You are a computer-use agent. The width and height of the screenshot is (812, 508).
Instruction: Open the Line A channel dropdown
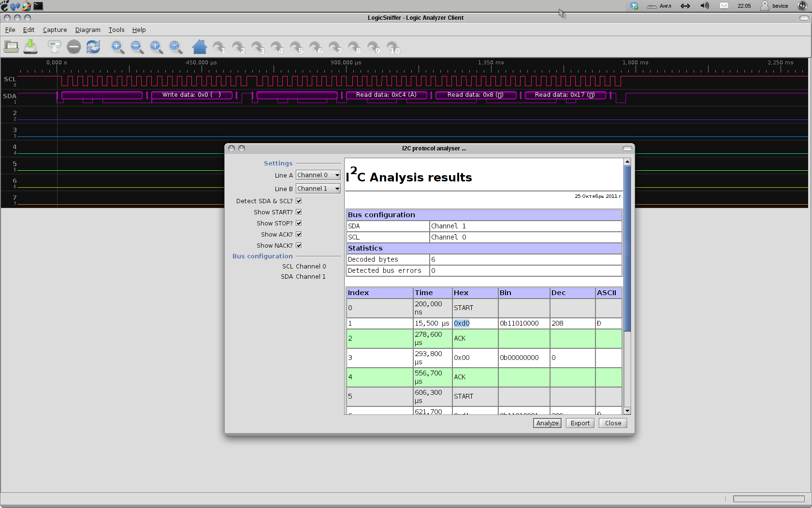(x=318, y=175)
